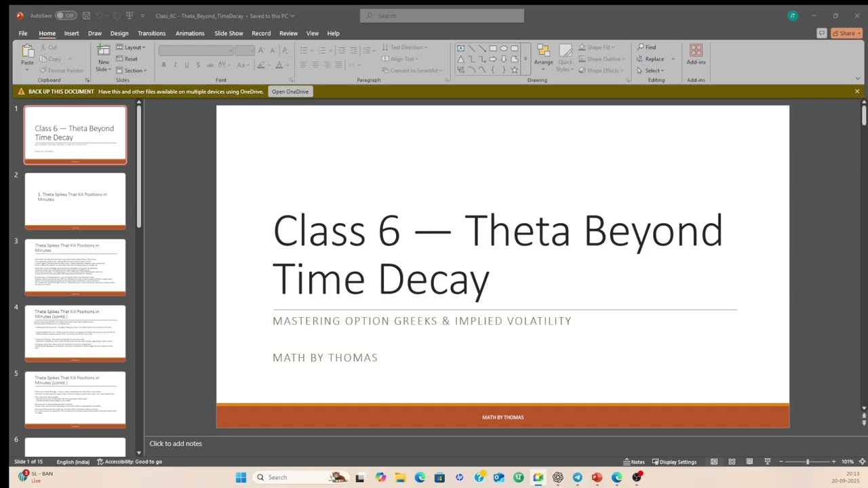Open Windows Start menu
The image size is (868, 488).
241,477
